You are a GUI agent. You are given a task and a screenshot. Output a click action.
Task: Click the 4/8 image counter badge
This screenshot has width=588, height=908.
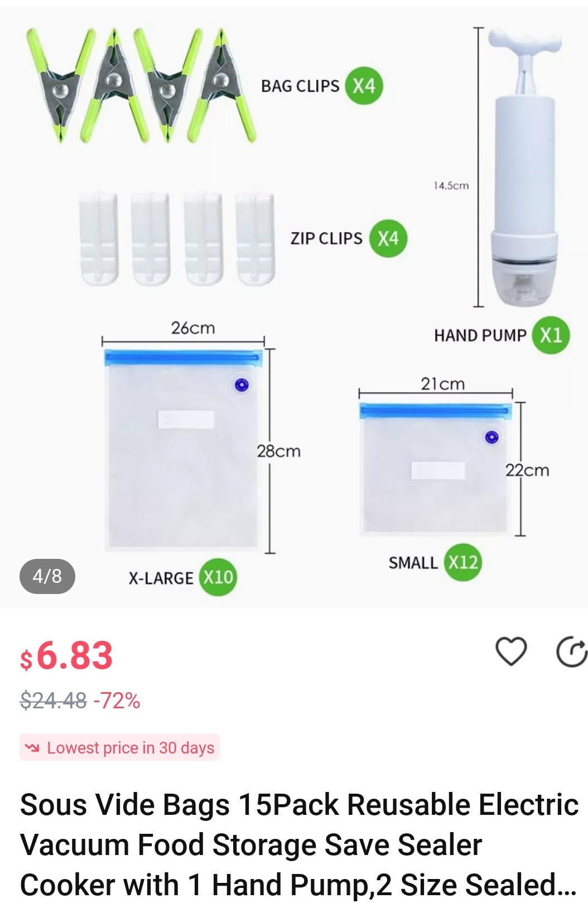47,576
